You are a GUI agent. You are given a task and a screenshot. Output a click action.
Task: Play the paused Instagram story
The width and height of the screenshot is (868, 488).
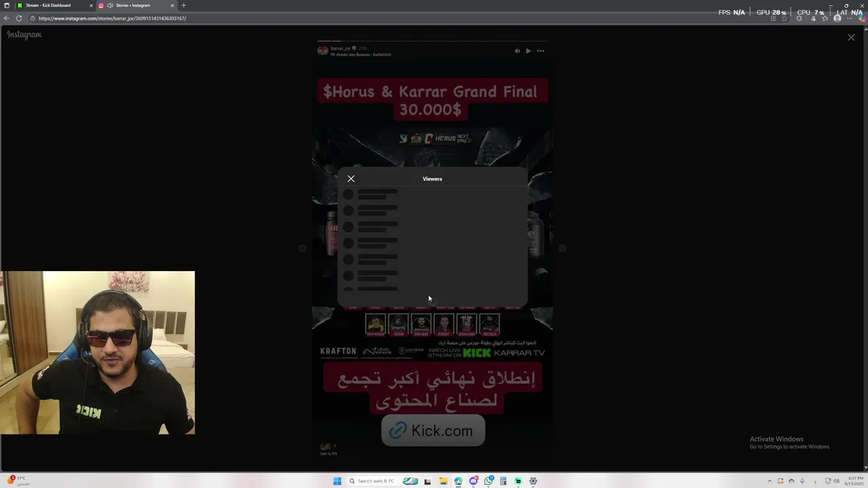[528, 51]
